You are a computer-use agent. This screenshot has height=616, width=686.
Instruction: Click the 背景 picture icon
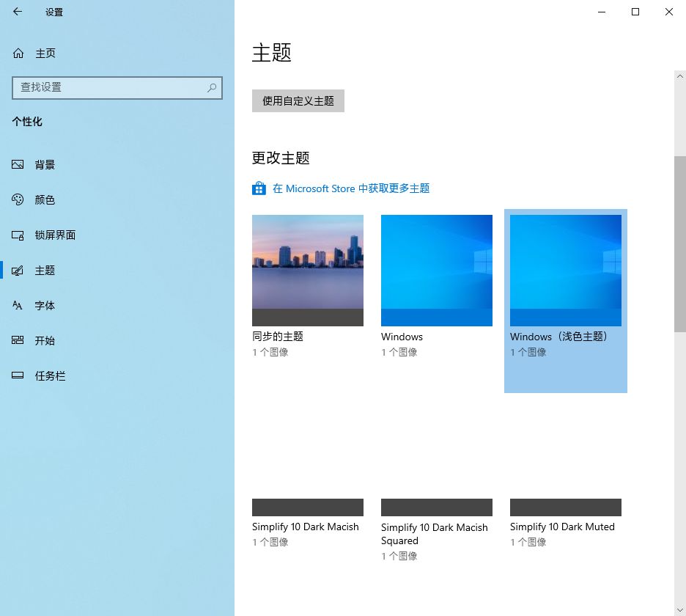tap(18, 164)
